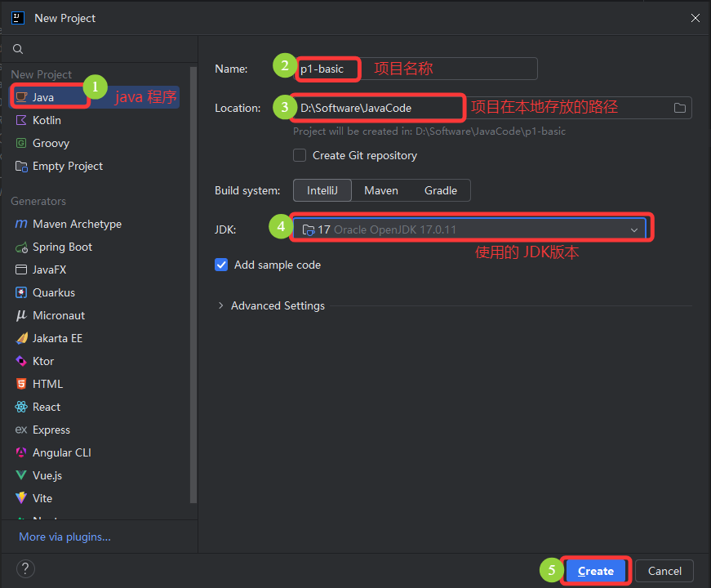Click the generator list scrollbar
The height and width of the screenshot is (588, 711).
coord(193,285)
